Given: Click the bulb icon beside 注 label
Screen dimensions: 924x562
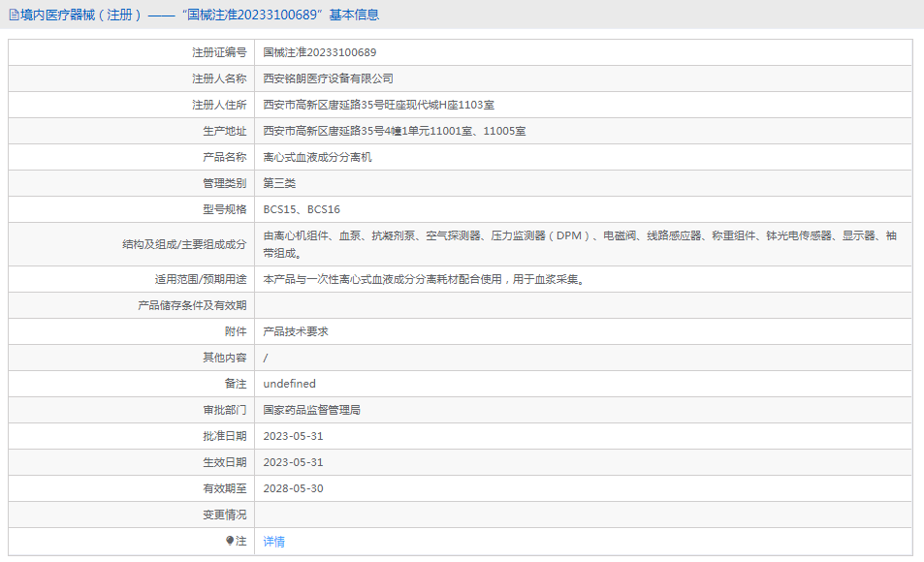Looking at the screenshot, I should [x=230, y=541].
